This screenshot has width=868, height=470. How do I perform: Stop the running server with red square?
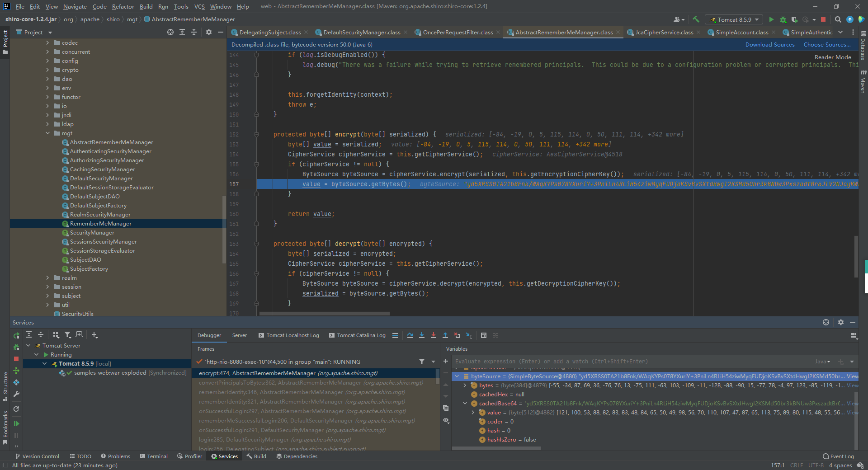(823, 19)
